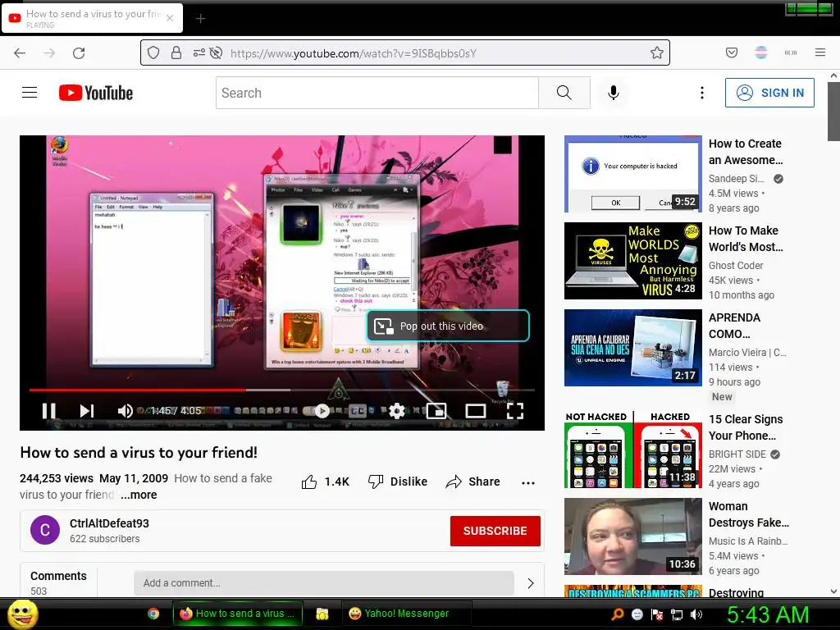Reload the page with refresh icon
The width and height of the screenshot is (840, 630).
79,53
